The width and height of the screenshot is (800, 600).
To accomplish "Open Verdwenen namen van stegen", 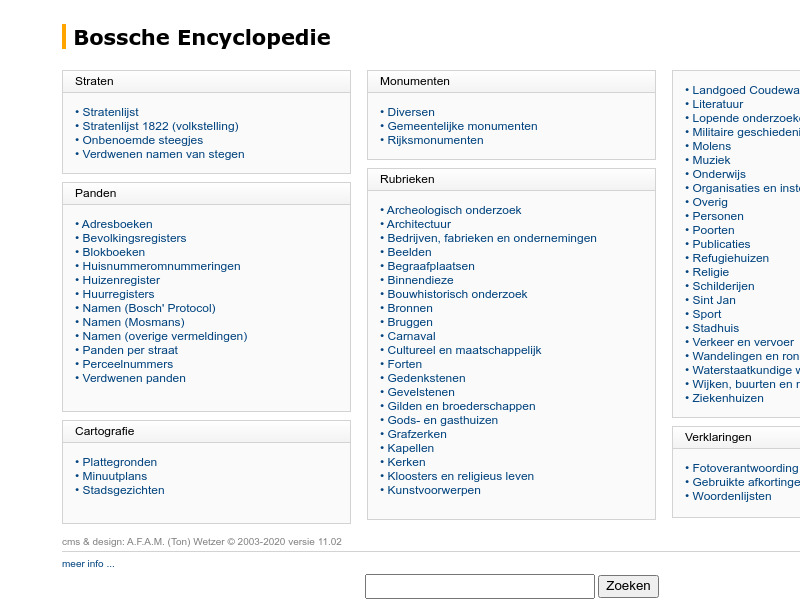I will tap(163, 154).
